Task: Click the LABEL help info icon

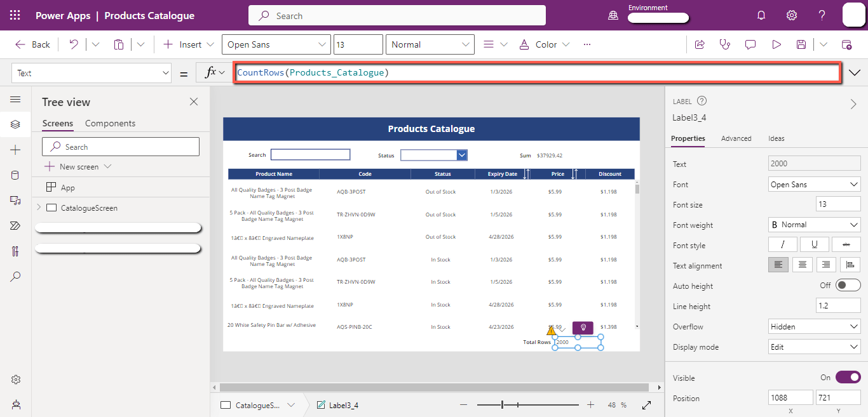Action: coord(702,101)
